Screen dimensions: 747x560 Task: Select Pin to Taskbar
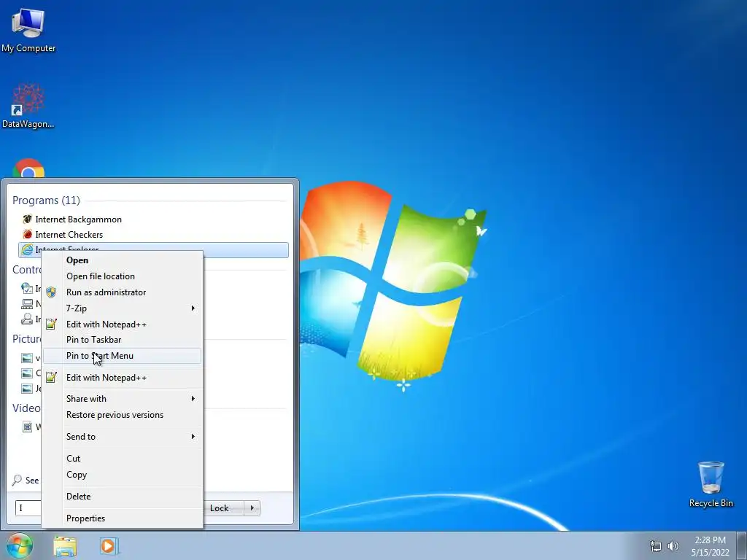point(122,340)
